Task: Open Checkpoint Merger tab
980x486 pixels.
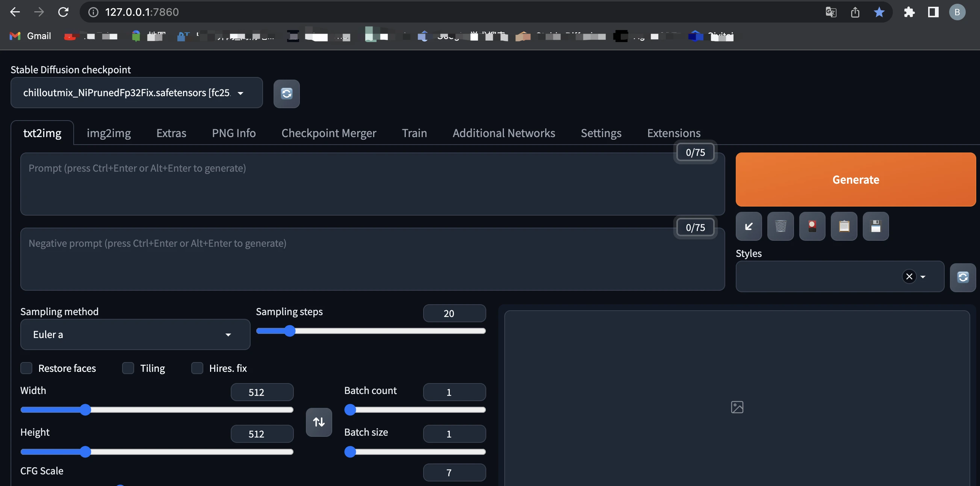Action: pos(329,133)
